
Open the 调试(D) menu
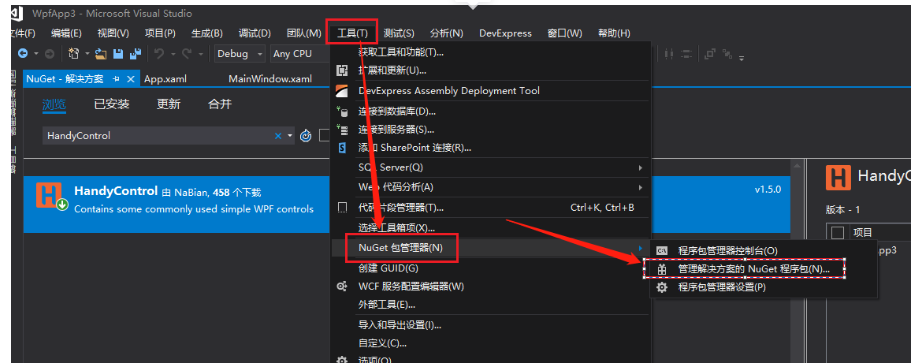point(255,34)
